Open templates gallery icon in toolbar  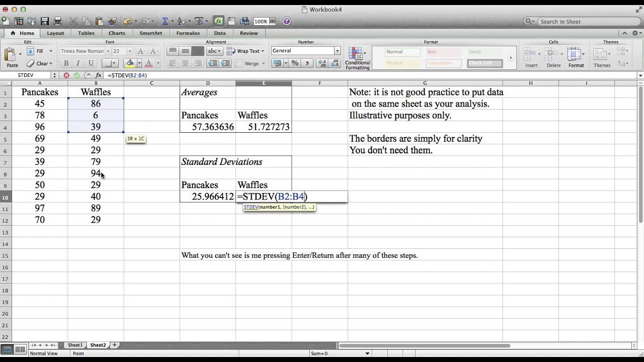point(19,21)
